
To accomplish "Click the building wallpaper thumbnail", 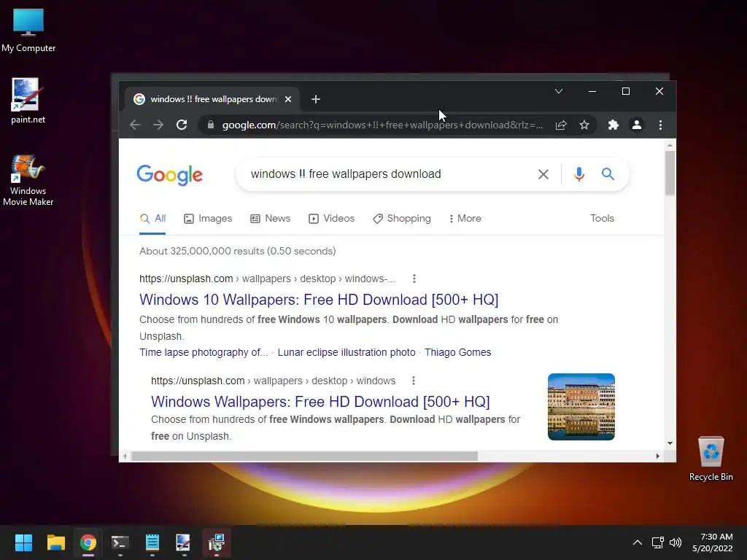I will (581, 407).
